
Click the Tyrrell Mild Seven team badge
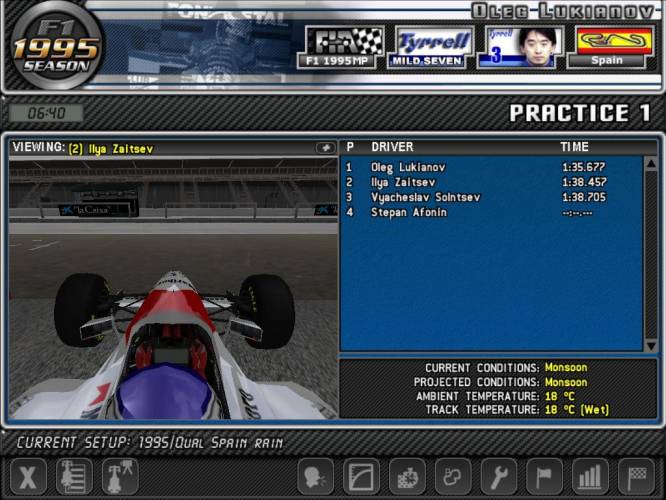coord(434,47)
